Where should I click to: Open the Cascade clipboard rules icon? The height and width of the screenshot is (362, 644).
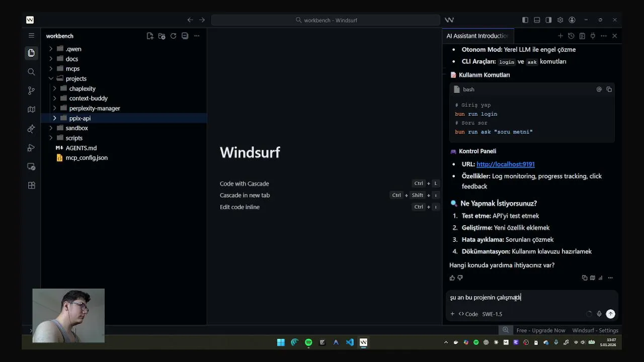tap(582, 36)
